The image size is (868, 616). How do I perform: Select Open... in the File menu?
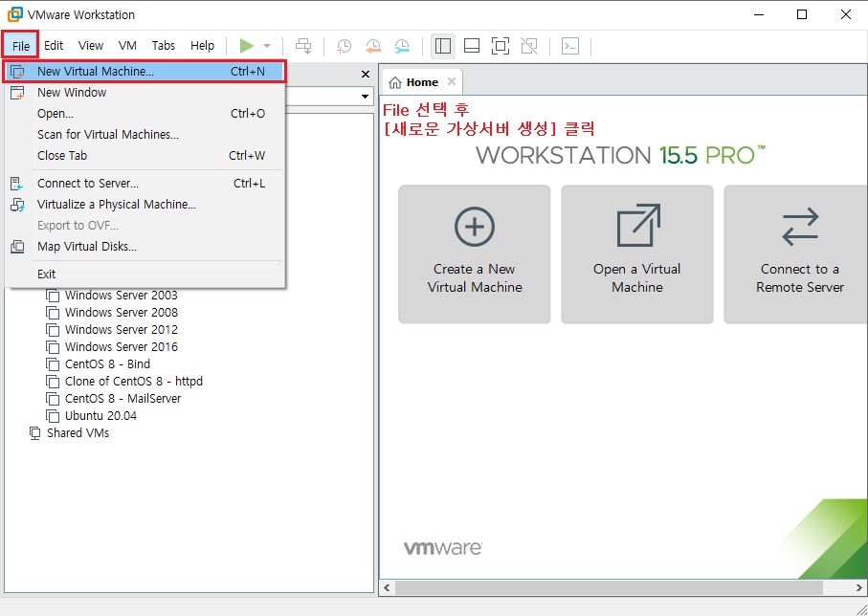pos(145,114)
